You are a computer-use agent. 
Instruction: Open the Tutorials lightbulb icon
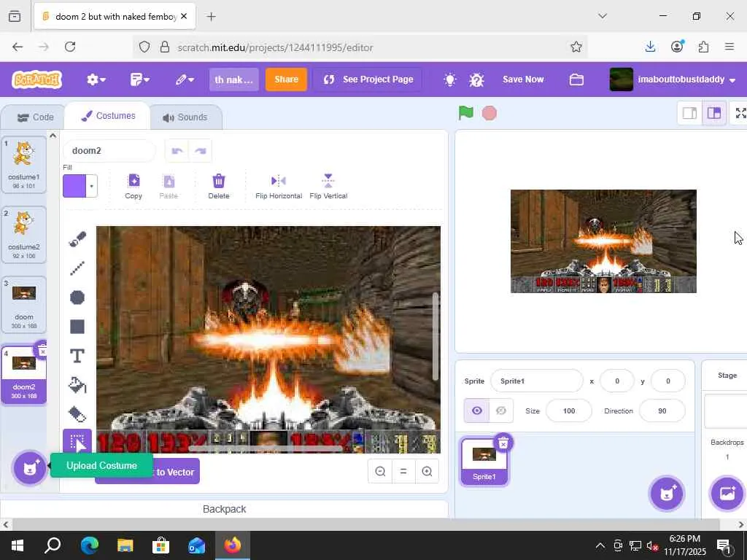click(x=449, y=79)
